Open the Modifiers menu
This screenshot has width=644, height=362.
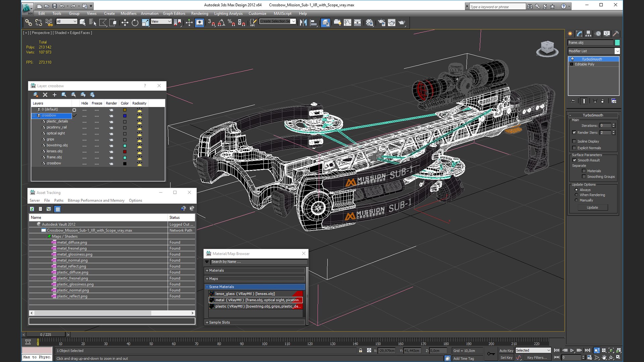point(128,13)
